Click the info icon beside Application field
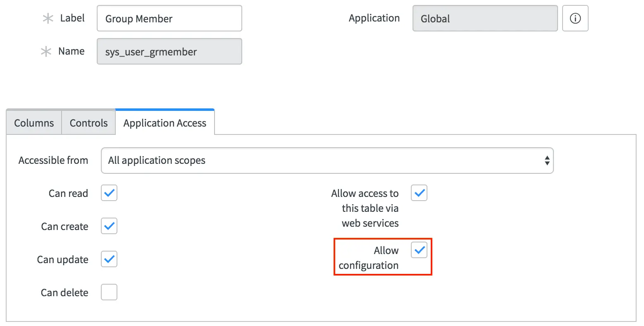Viewport: 644px width, 326px height. pos(575,18)
